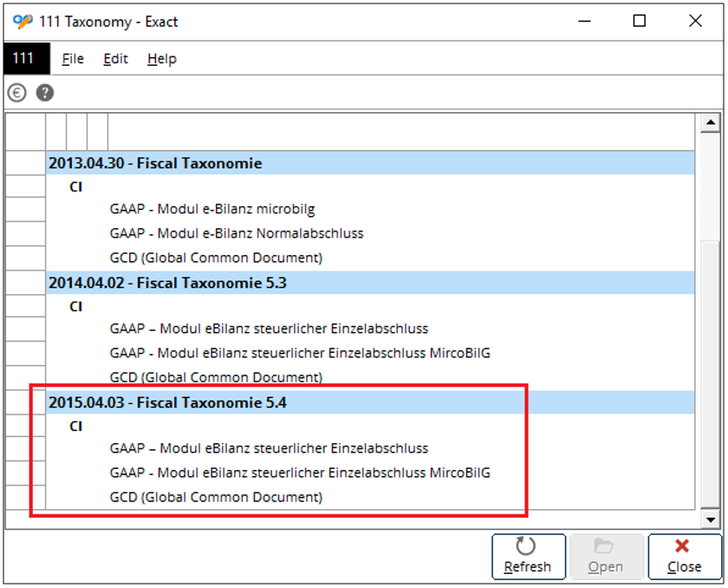Open the File menu
Screen dimensions: 728x588
point(73,59)
